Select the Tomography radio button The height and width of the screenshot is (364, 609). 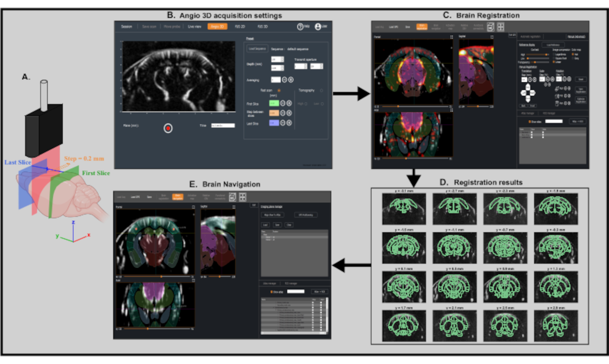coord(322,90)
